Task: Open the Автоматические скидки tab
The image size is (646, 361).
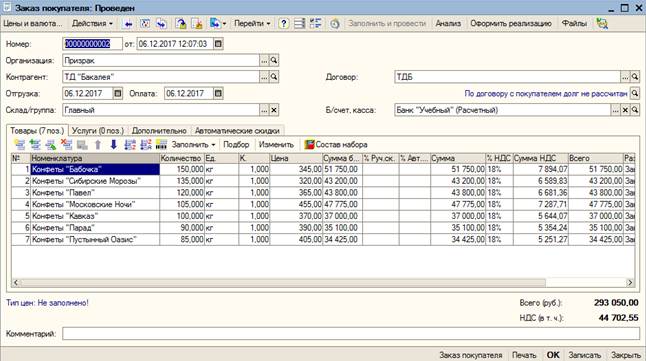Action: point(237,131)
